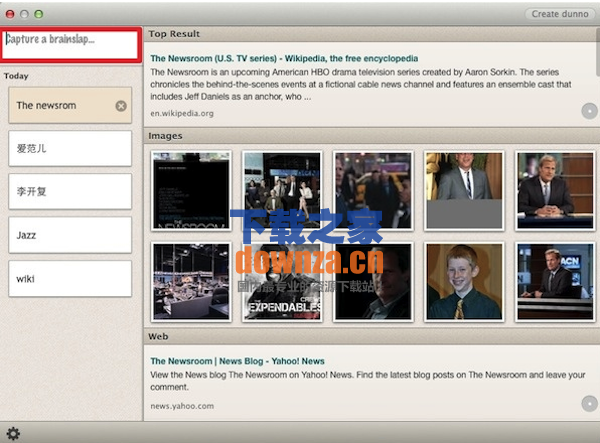Open the wiki entry in sidebar
The height and width of the screenshot is (443, 600).
[x=70, y=278]
